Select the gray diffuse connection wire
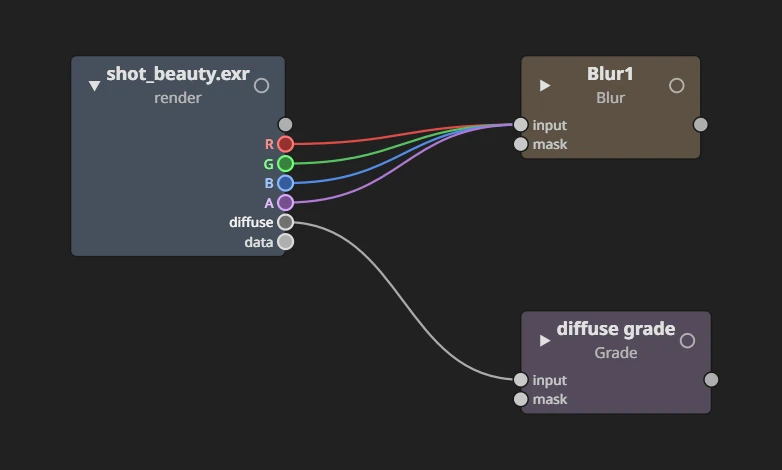The width and height of the screenshot is (782, 470). (403, 299)
